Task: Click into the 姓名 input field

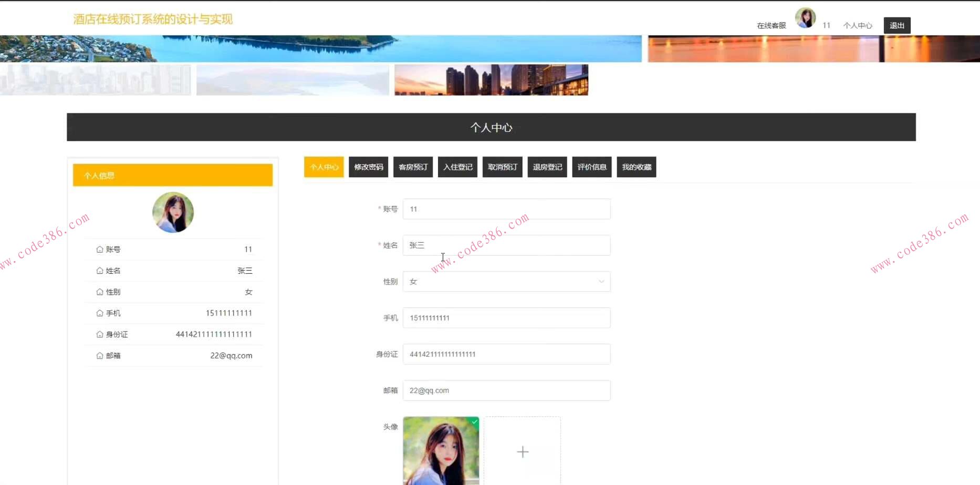Action: click(506, 245)
